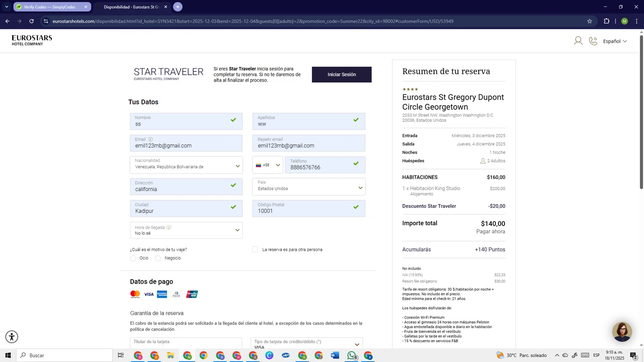The height and width of the screenshot is (362, 644).
Task: Go back to the previous page
Action: (x=7, y=21)
